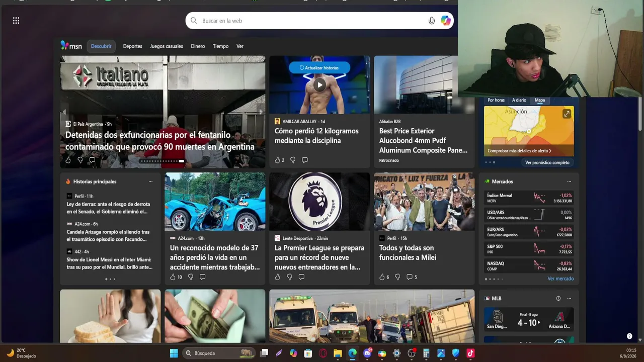The width and height of the screenshot is (644, 362).
Task: Open the S&P 500 market row
Action: (x=529, y=249)
